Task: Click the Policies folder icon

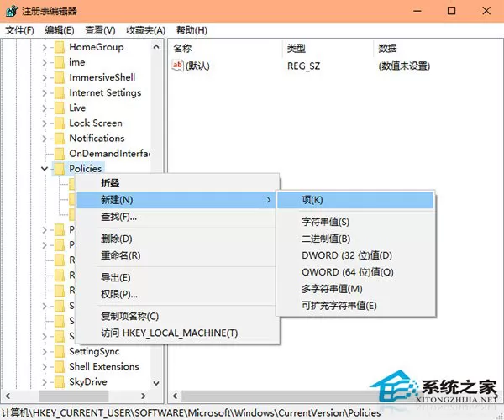Action: pos(60,169)
